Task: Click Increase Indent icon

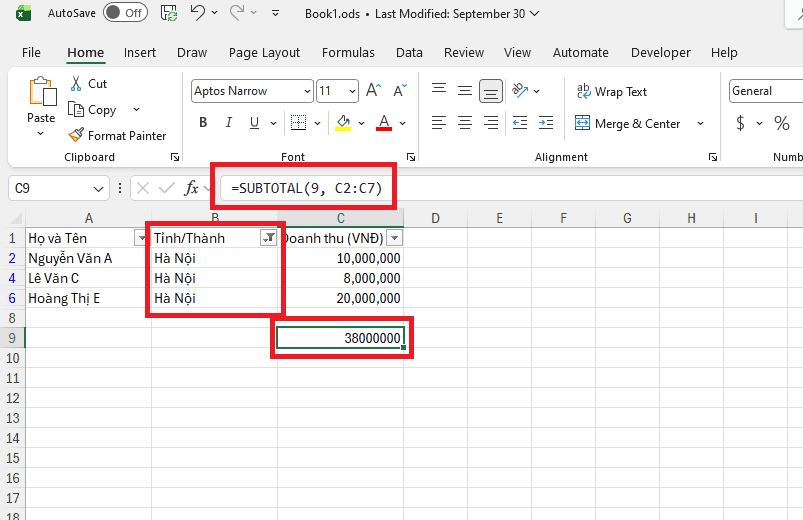Action: (546, 122)
